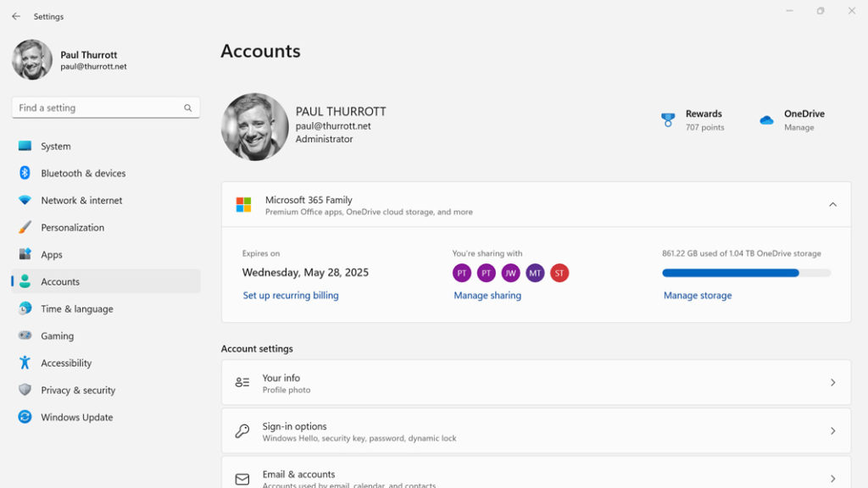This screenshot has height=488, width=868.
Task: Click the OneDrive storage progress bar
Action: [x=746, y=273]
